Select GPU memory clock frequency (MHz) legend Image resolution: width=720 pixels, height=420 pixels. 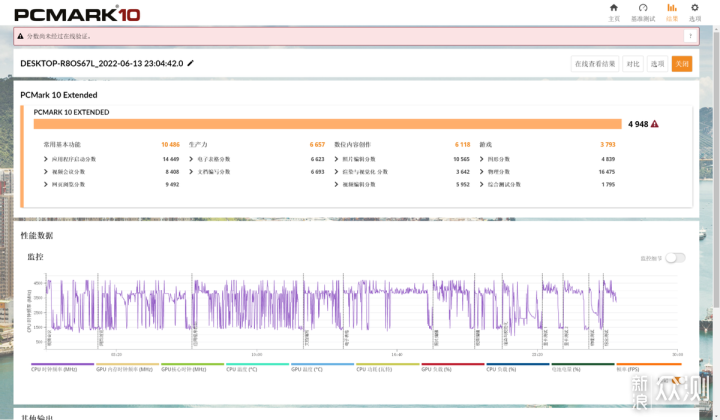[127, 367]
